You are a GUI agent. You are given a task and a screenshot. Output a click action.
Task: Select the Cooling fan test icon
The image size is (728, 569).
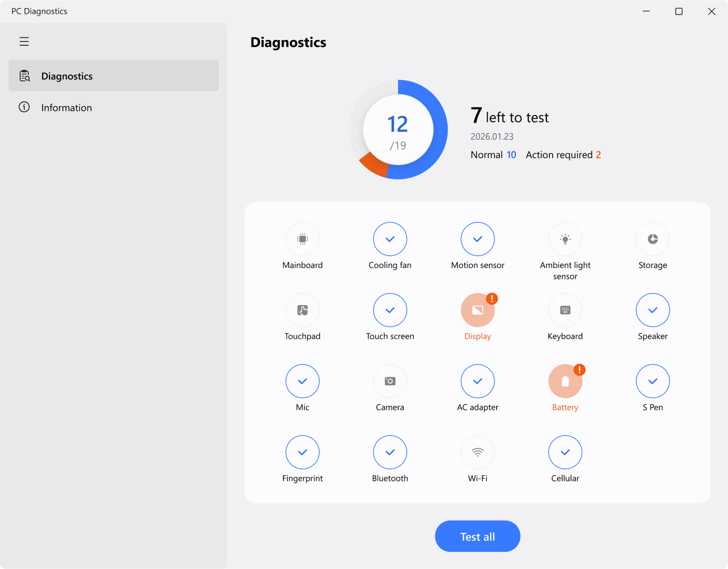tap(390, 239)
